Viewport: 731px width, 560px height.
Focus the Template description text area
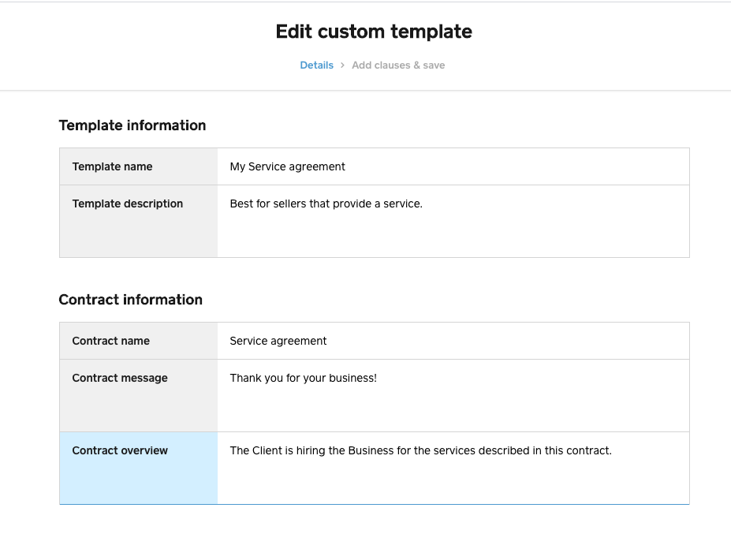tap(453, 229)
